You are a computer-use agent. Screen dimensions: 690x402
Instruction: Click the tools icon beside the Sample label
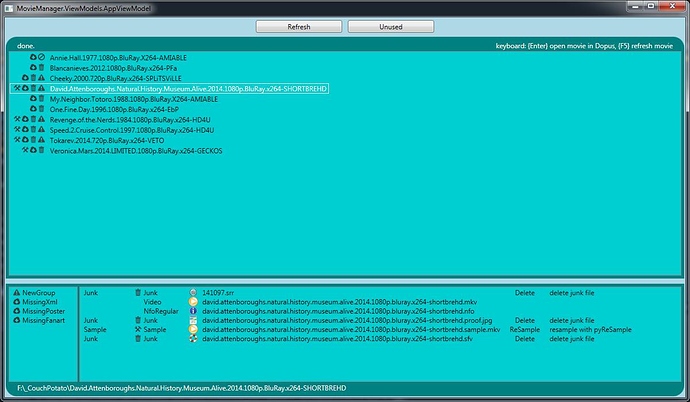[x=138, y=329]
